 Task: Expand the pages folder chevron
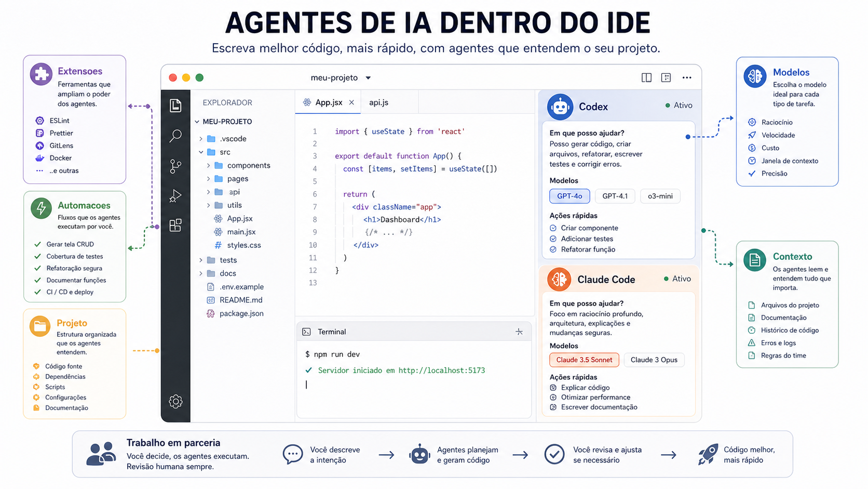tap(209, 179)
